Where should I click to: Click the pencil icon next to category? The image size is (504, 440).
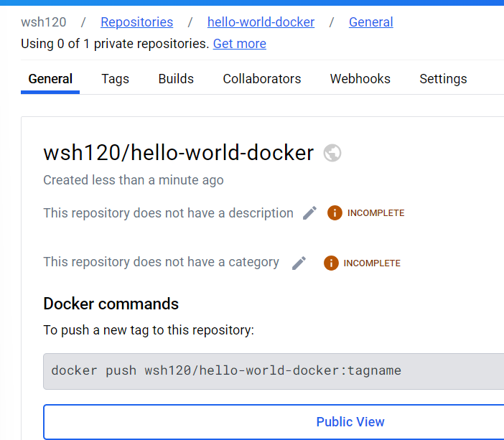(x=299, y=263)
